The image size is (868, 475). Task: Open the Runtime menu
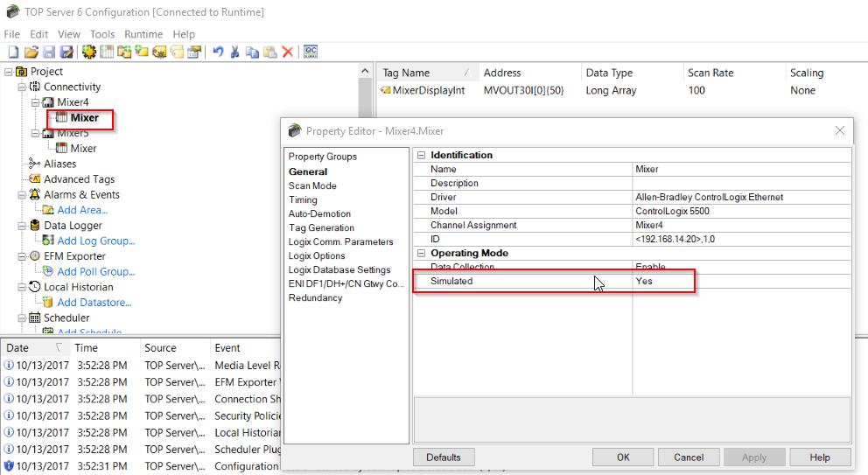click(143, 34)
